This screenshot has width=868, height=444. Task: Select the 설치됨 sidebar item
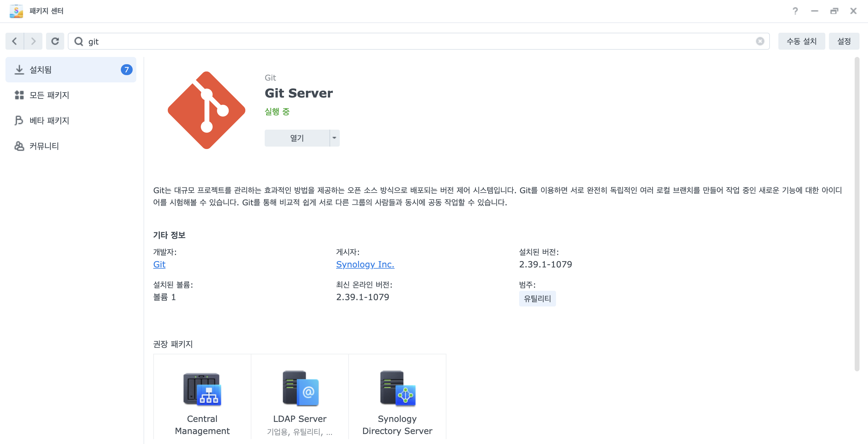coord(71,70)
